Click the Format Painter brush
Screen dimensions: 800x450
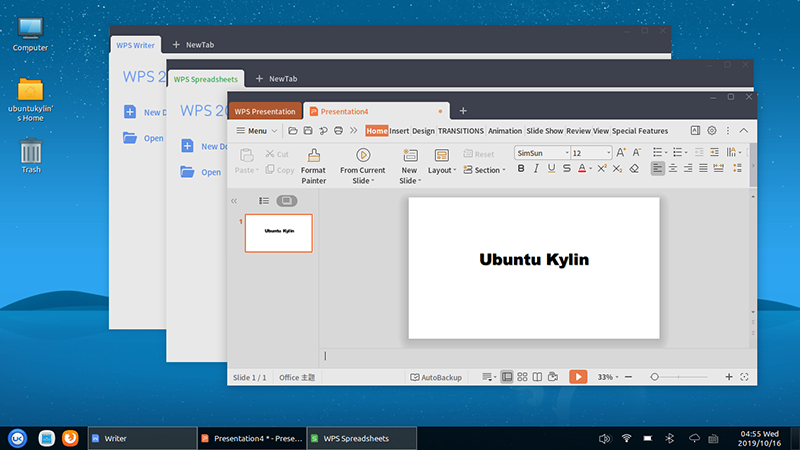coord(314,155)
